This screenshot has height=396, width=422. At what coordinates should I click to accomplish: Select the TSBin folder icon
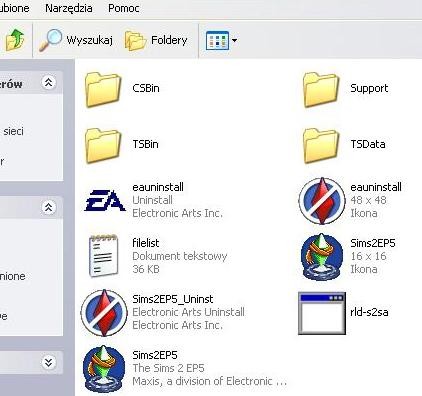pos(103,145)
